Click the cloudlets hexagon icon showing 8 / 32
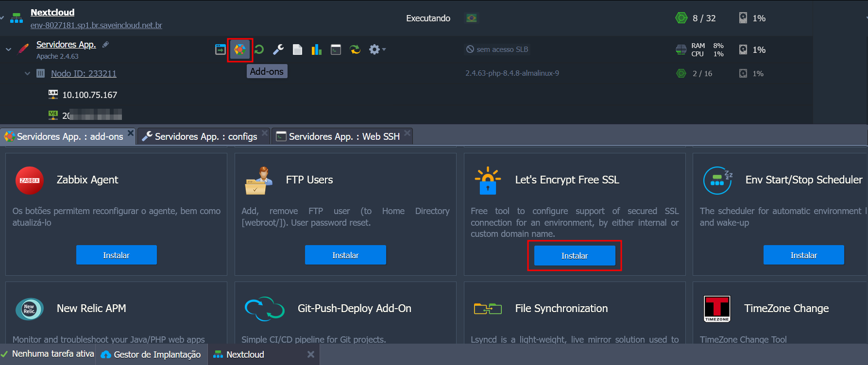Screen dimensions: 868x365 pos(681,18)
